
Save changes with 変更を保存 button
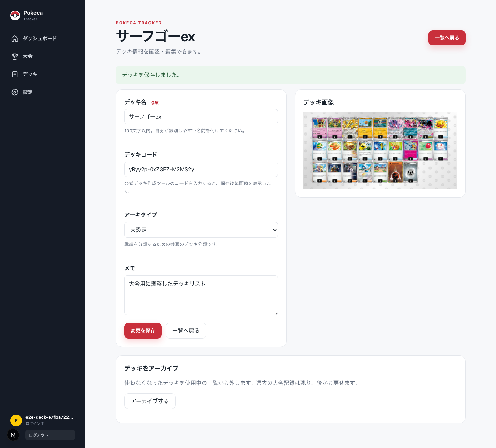click(x=143, y=331)
